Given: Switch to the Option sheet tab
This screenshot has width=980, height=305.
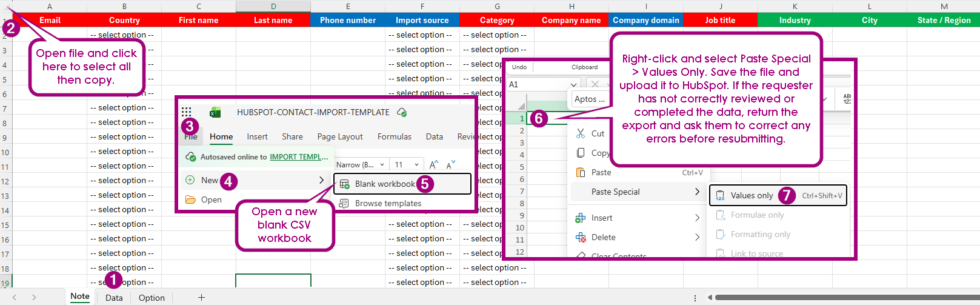Looking at the screenshot, I should (152, 298).
